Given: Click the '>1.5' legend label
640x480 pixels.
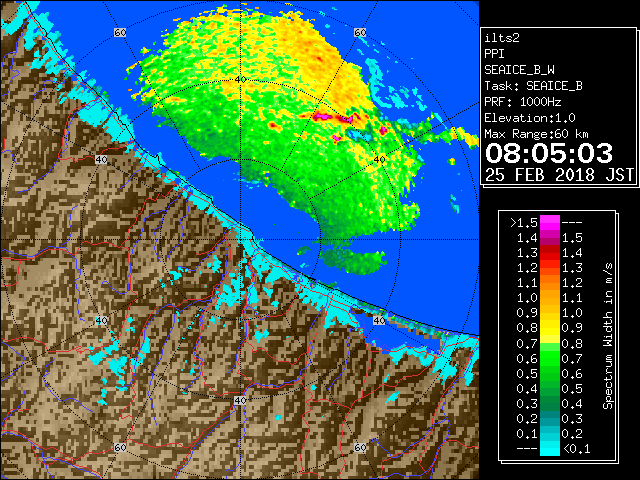Looking at the screenshot, I should tap(523, 223).
